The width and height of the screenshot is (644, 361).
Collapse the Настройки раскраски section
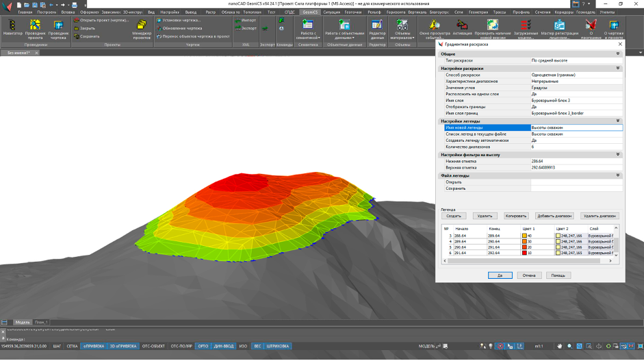[x=618, y=69]
